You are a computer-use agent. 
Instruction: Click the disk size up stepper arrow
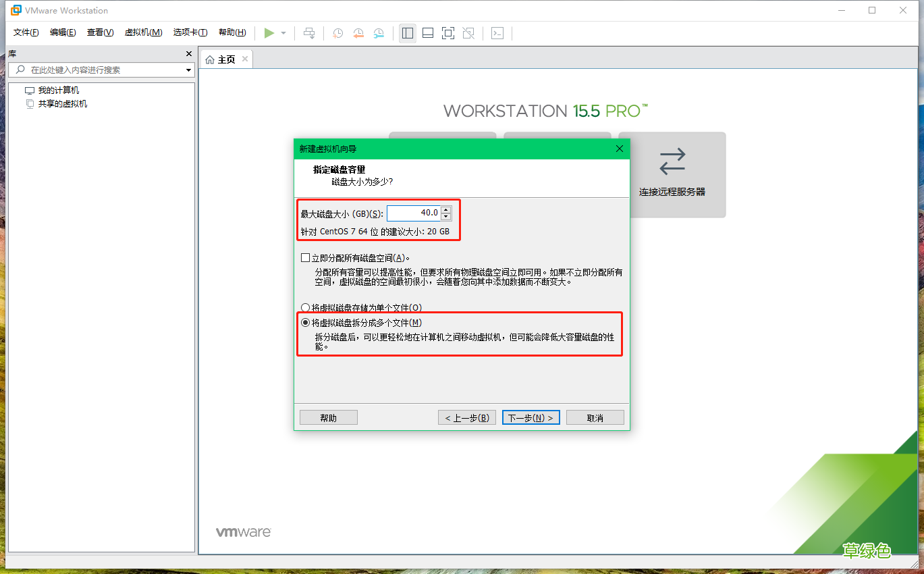tap(445, 209)
